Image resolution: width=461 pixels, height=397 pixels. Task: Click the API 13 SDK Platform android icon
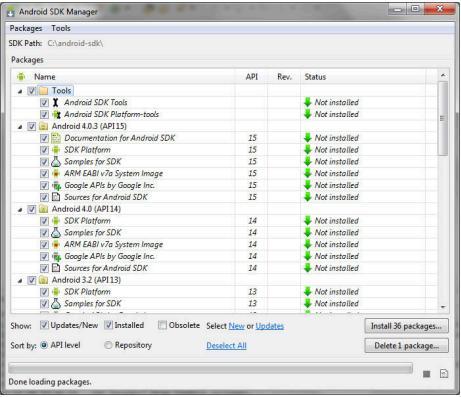tap(56, 292)
